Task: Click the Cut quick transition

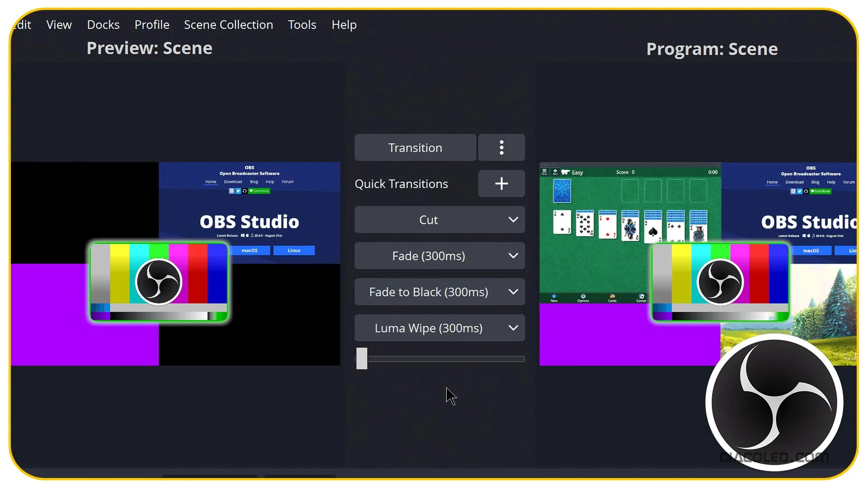Action: click(x=429, y=220)
